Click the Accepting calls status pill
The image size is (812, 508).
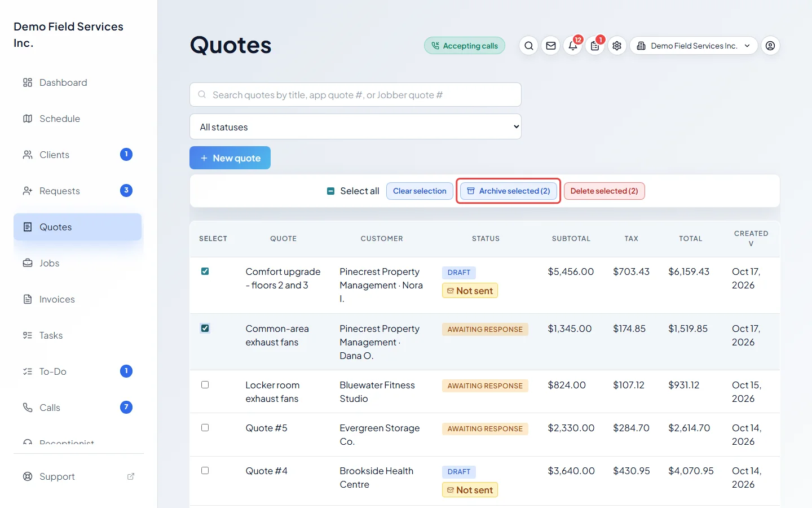point(465,46)
